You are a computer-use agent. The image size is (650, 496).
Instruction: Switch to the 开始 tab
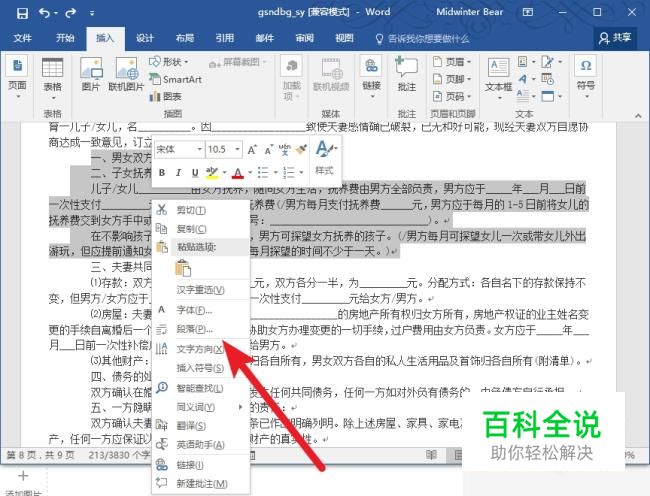65,38
